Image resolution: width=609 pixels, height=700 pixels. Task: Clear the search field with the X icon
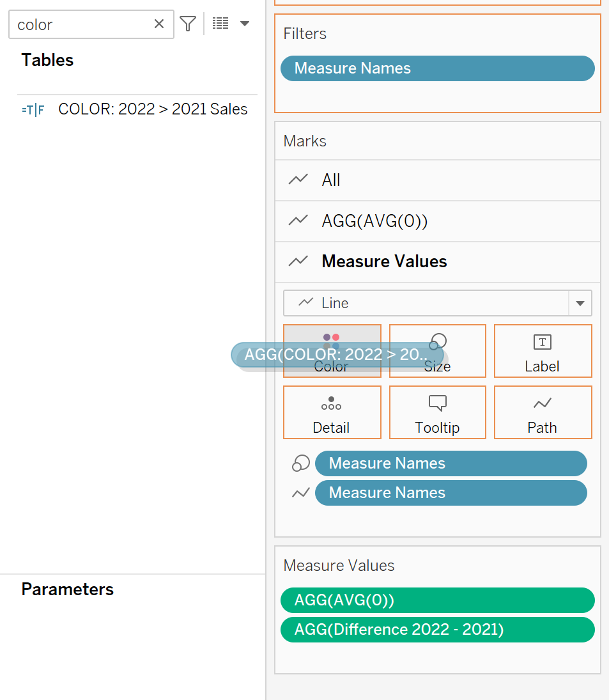point(159,24)
